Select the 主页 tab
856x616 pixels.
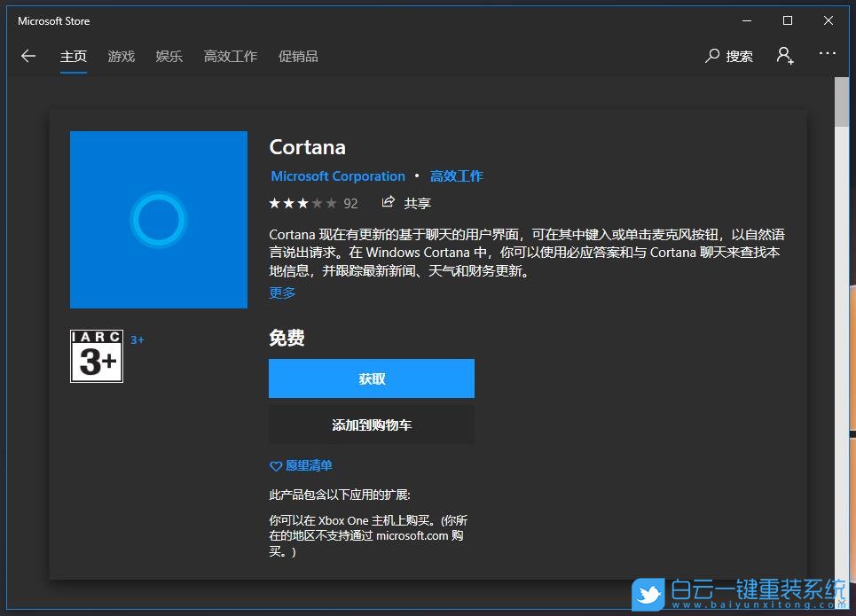coord(74,56)
